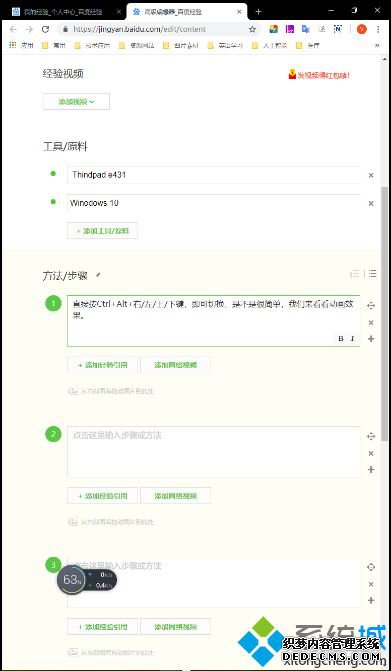Reload the page with the refresh icon

(x=45, y=30)
